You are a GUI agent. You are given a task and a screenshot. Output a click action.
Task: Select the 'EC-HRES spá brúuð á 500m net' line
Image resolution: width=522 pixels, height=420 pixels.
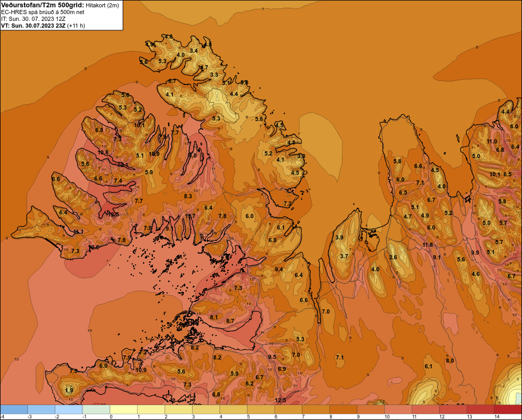[43, 12]
